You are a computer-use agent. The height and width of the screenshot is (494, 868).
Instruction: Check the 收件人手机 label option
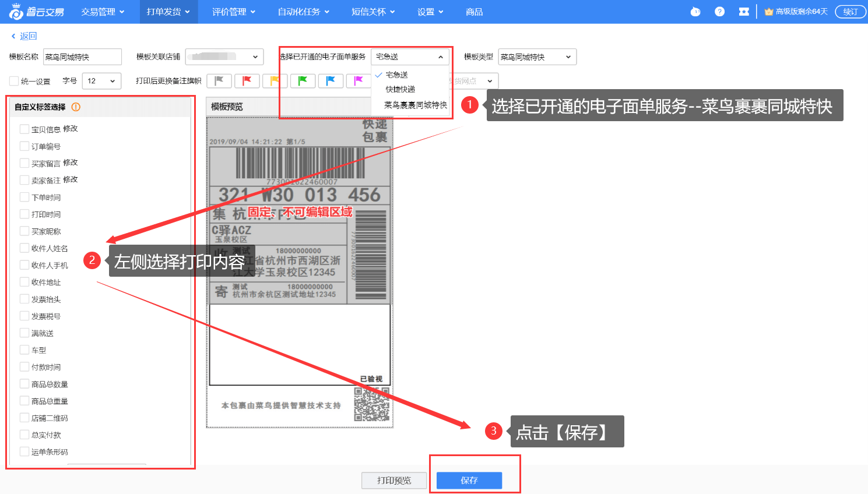coord(24,264)
